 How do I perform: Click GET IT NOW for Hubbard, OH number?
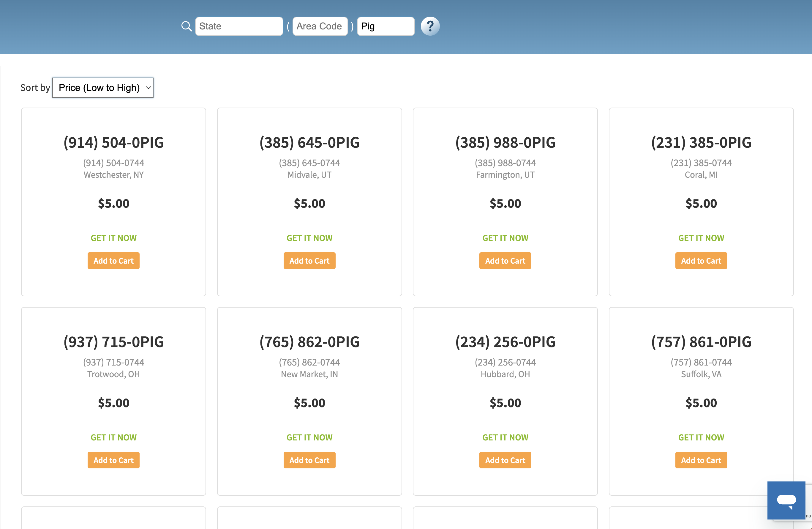[505, 437]
